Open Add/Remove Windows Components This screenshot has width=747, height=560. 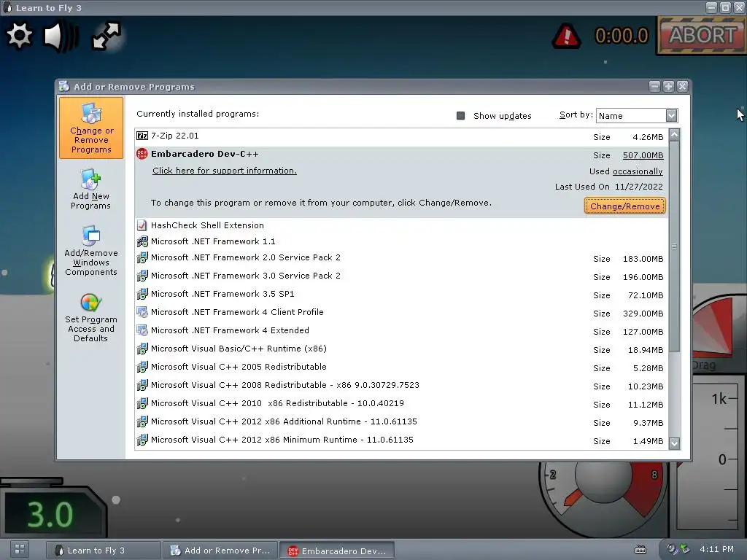point(90,251)
